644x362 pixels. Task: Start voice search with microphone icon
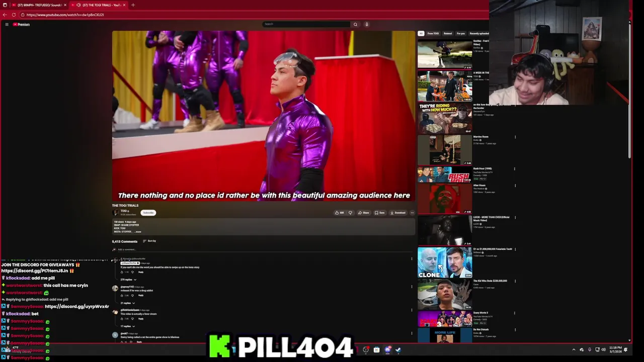tap(367, 24)
